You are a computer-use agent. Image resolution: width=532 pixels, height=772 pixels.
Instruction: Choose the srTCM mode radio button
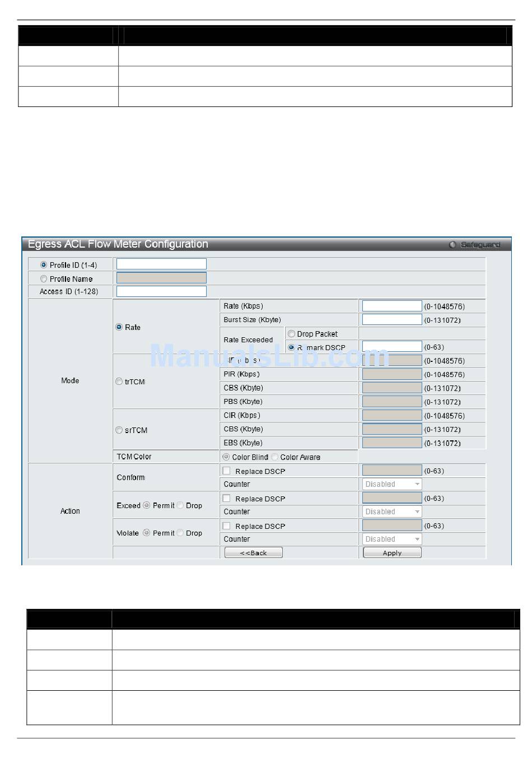[119, 430]
